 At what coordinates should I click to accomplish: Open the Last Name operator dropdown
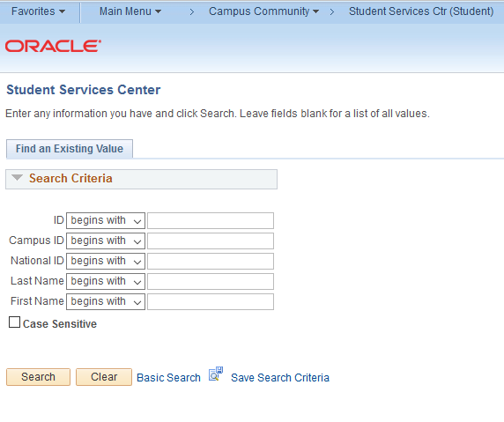(x=106, y=281)
